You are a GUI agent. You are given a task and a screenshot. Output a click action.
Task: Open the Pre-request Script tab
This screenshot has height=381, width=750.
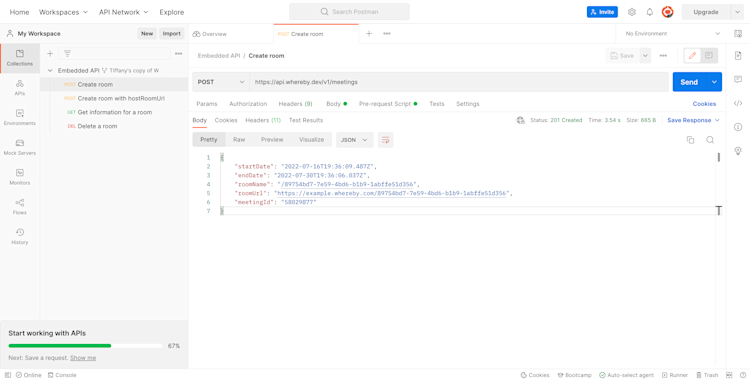tap(388, 104)
